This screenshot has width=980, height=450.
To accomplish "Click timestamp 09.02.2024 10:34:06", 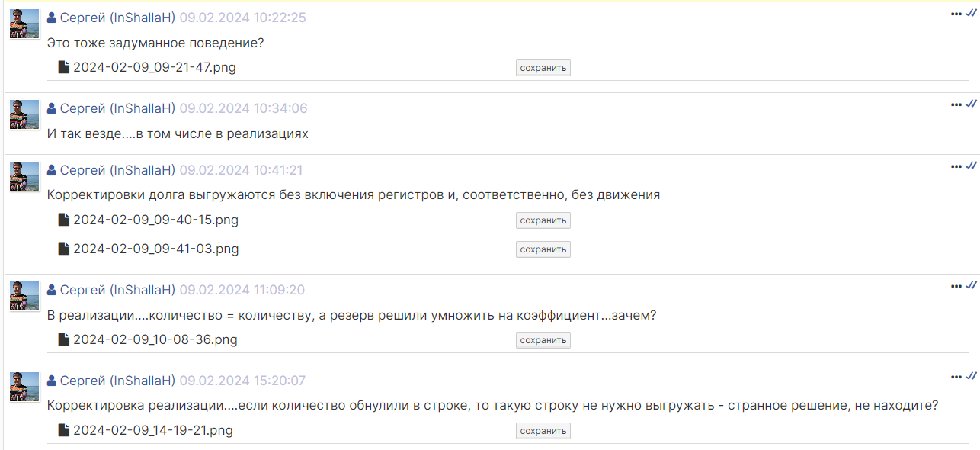I will pos(244,108).
